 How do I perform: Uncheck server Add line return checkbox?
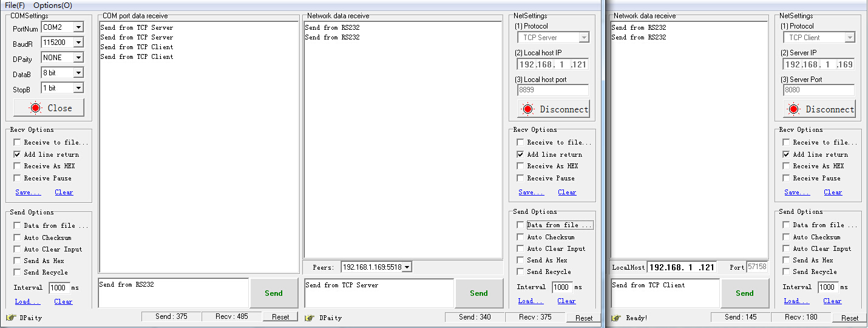tap(520, 154)
